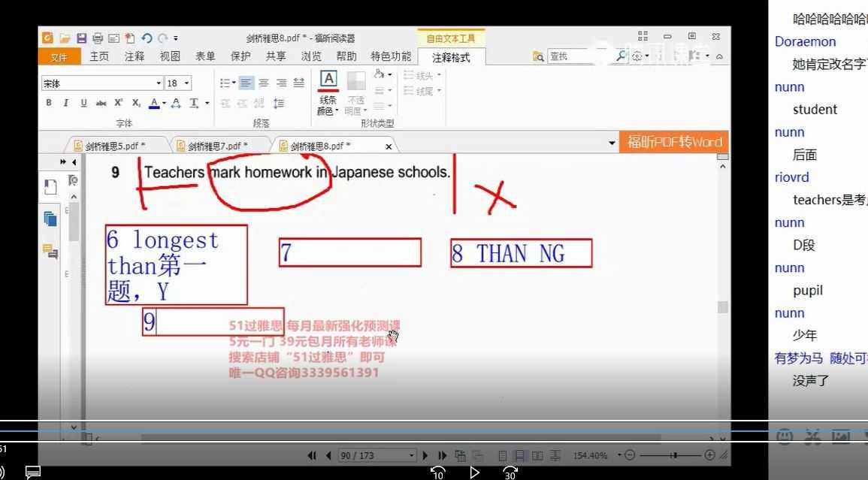This screenshot has width=868, height=480.
Task: Open the font size 18 dropdown
Action: click(x=186, y=83)
